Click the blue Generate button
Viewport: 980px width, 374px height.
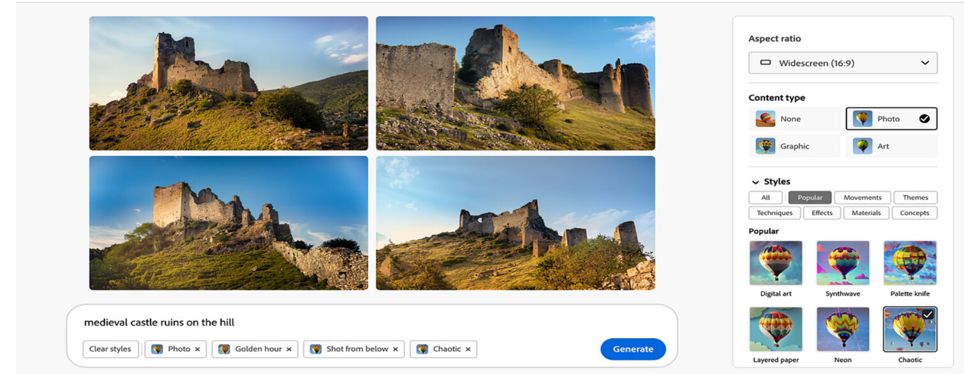(x=632, y=349)
